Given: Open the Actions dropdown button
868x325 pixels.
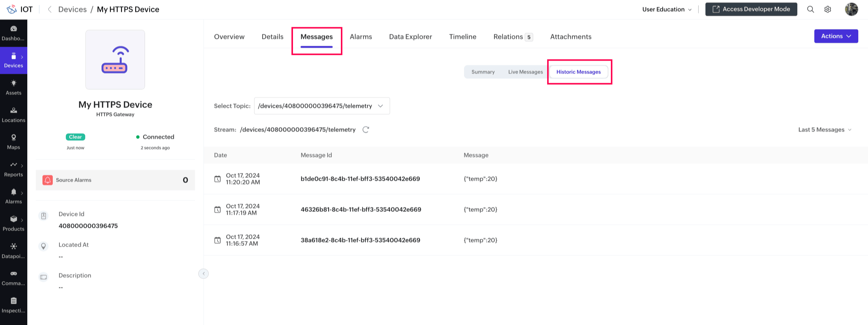Looking at the screenshot, I should [x=836, y=36].
